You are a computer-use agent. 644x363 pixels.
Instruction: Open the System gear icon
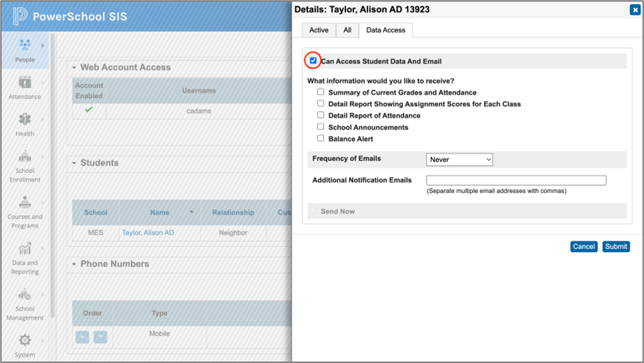(x=24, y=340)
